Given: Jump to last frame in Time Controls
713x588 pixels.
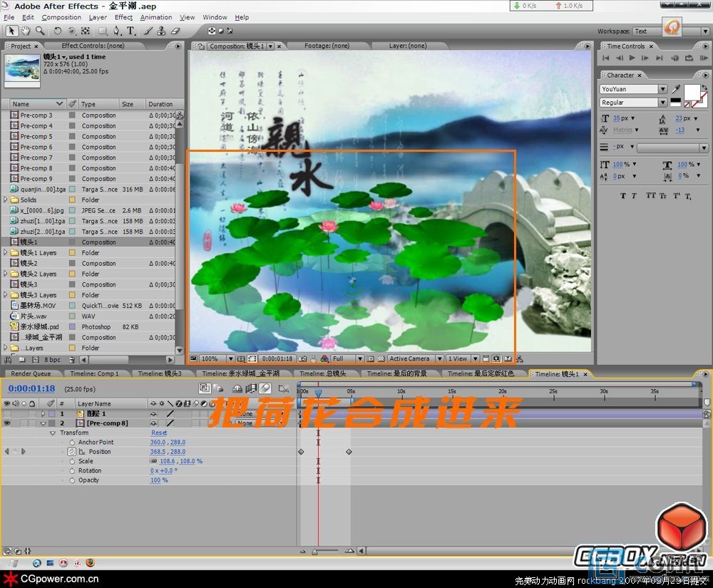Looking at the screenshot, I should coord(659,58).
